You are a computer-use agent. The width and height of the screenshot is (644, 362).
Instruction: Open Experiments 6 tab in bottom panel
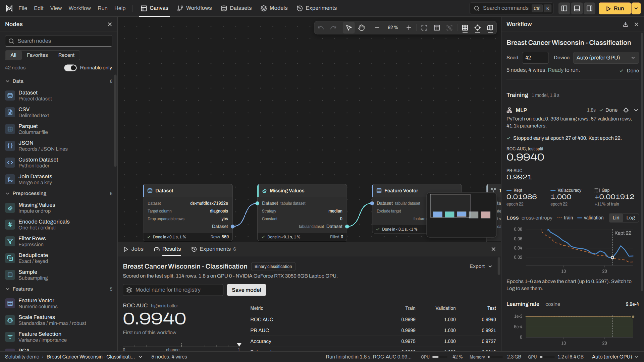pos(214,249)
